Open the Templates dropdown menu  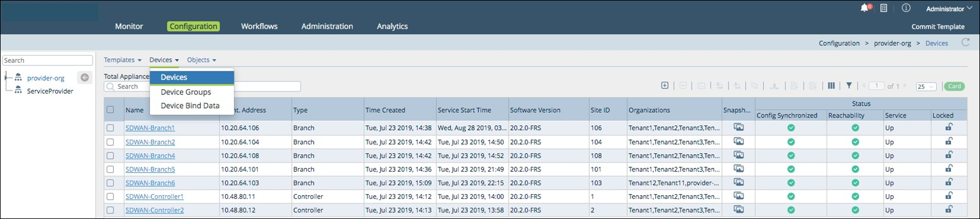tap(123, 60)
